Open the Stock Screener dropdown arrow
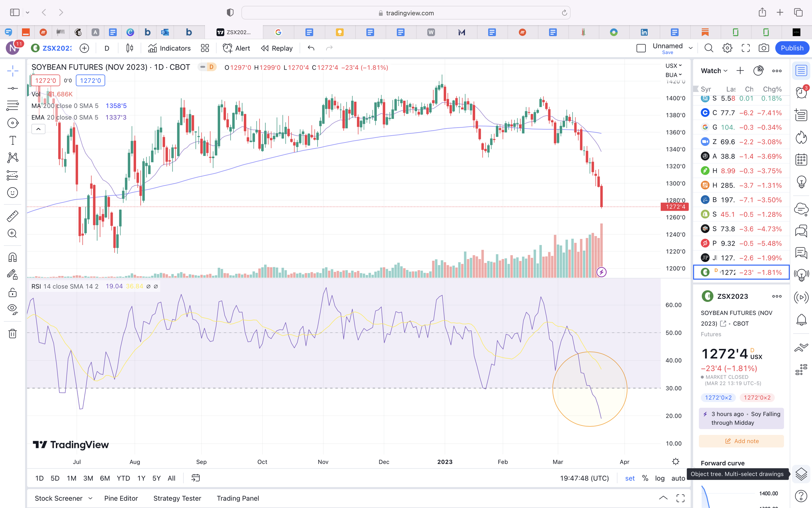 click(x=90, y=498)
